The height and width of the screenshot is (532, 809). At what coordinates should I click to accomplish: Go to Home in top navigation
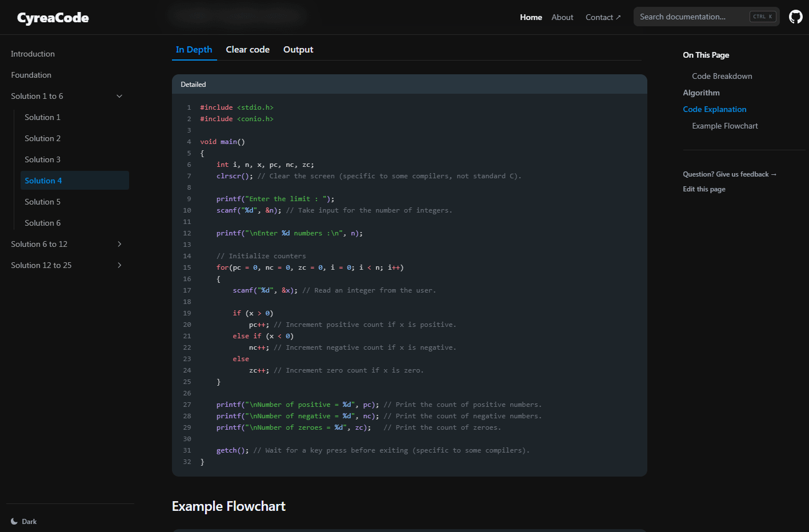click(x=531, y=17)
